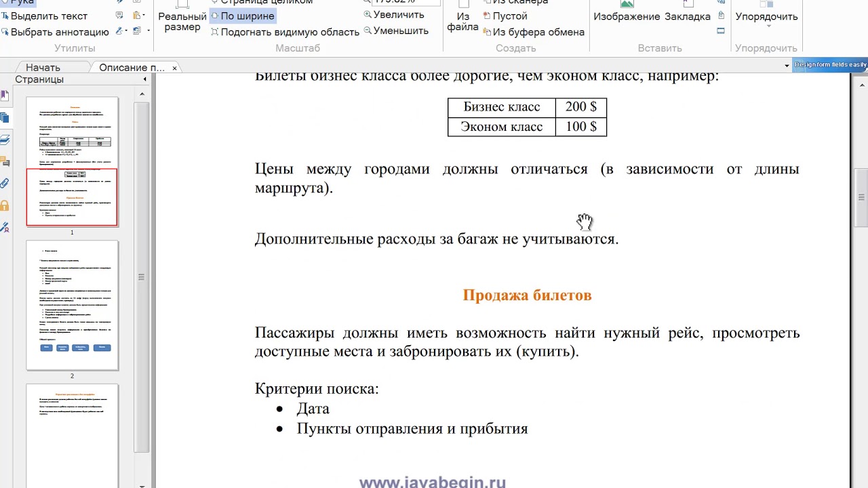Click the 'Бизнес класс' table cell
Screen dimensions: 868x488
[502, 107]
